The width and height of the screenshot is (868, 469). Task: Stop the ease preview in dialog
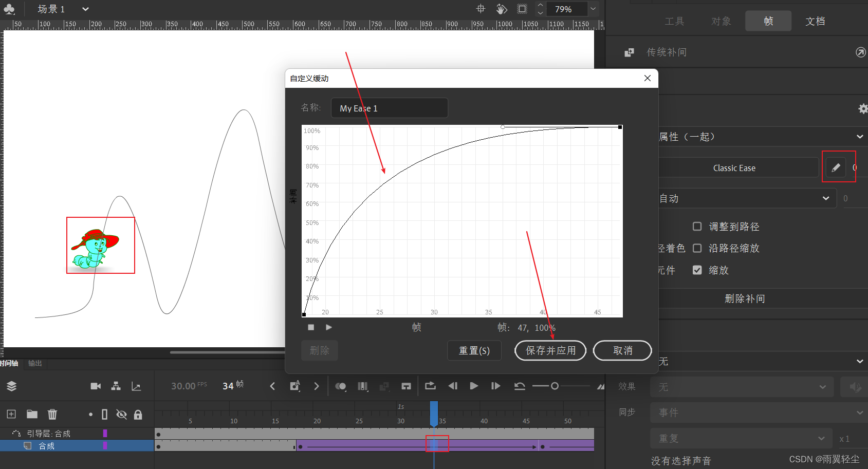(311, 327)
